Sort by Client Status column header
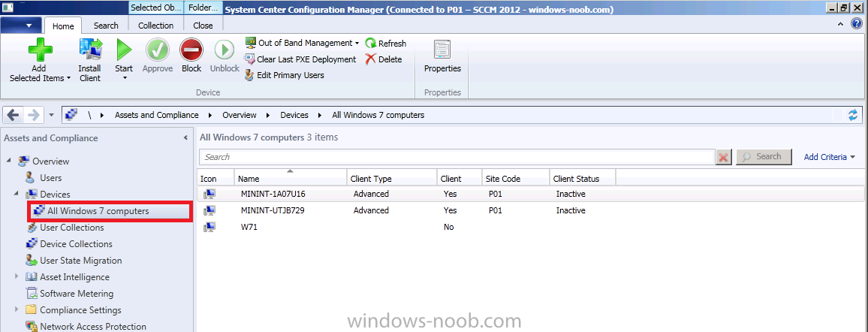 pyautogui.click(x=583, y=179)
